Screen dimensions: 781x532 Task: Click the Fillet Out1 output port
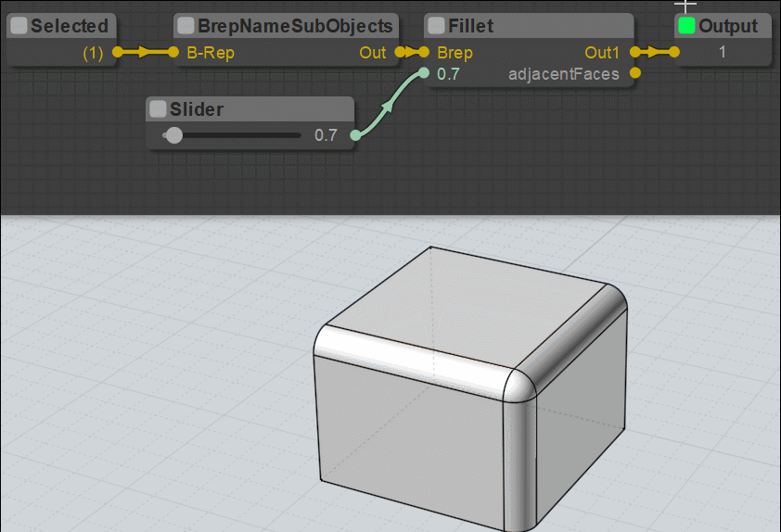click(x=635, y=52)
